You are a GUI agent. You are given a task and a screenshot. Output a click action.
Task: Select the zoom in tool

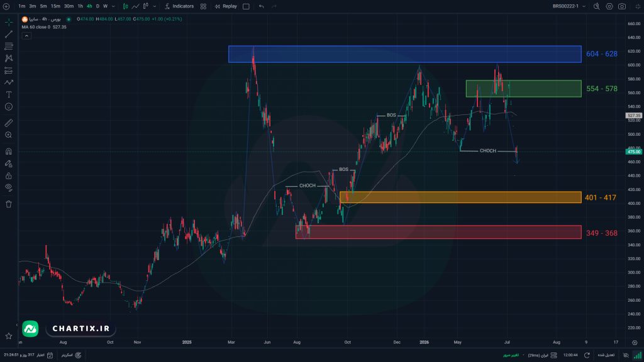(x=9, y=135)
